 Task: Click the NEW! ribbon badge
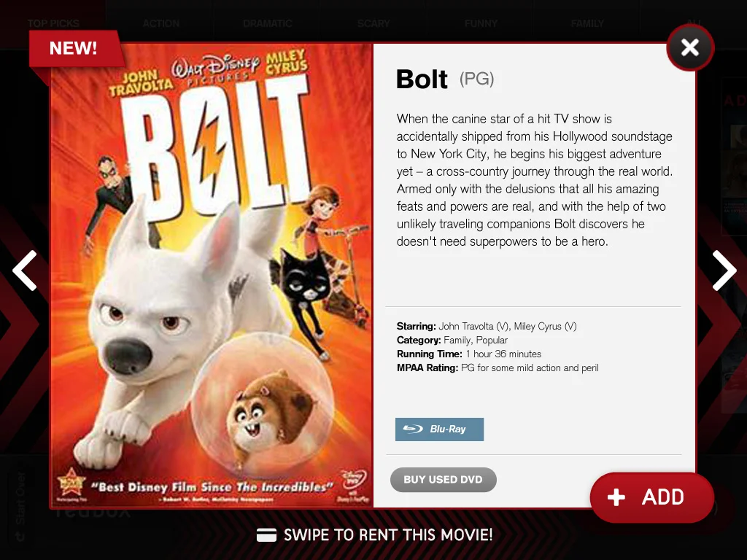pos(74,48)
